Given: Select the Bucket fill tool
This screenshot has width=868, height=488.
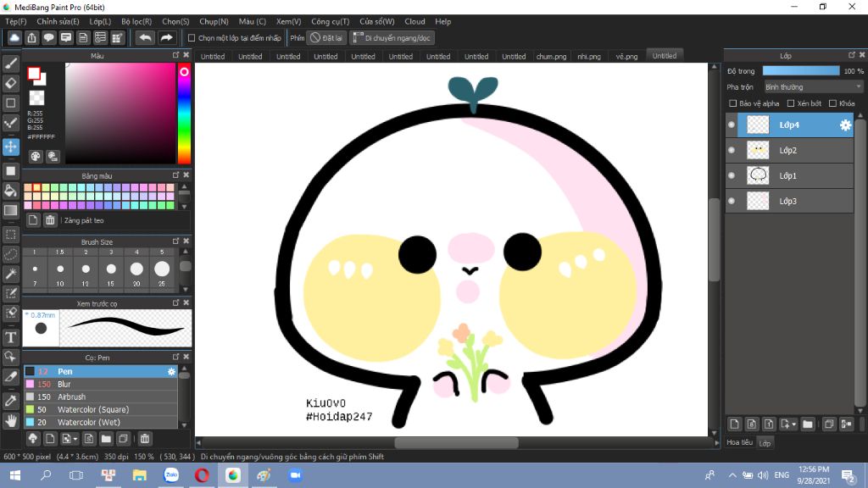Looking at the screenshot, I should coord(11,190).
